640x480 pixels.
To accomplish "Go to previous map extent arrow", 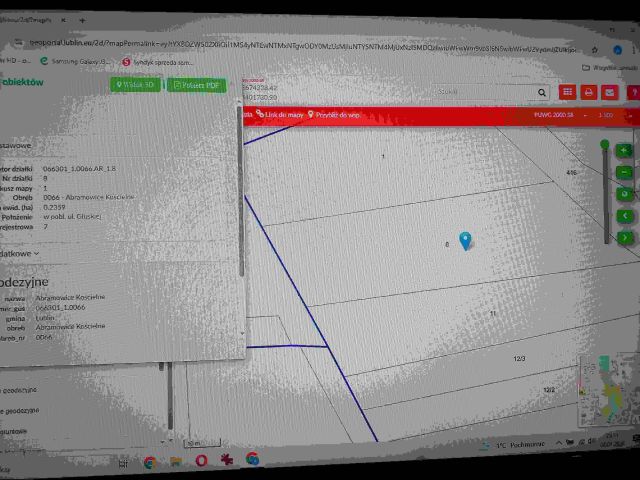I will [x=625, y=216].
